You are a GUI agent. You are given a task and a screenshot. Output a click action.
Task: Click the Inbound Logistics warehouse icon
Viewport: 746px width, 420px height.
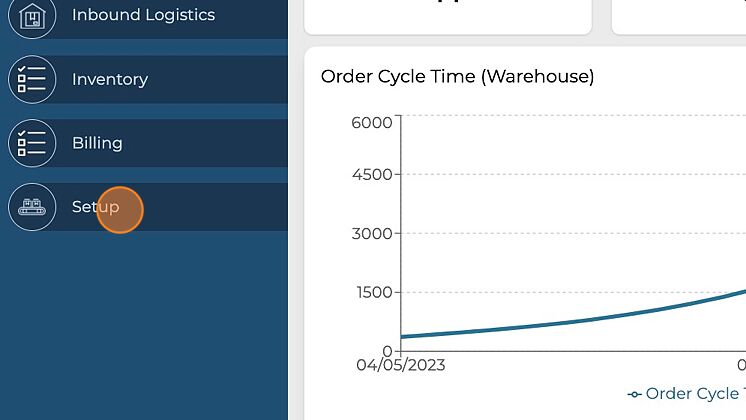[32, 16]
